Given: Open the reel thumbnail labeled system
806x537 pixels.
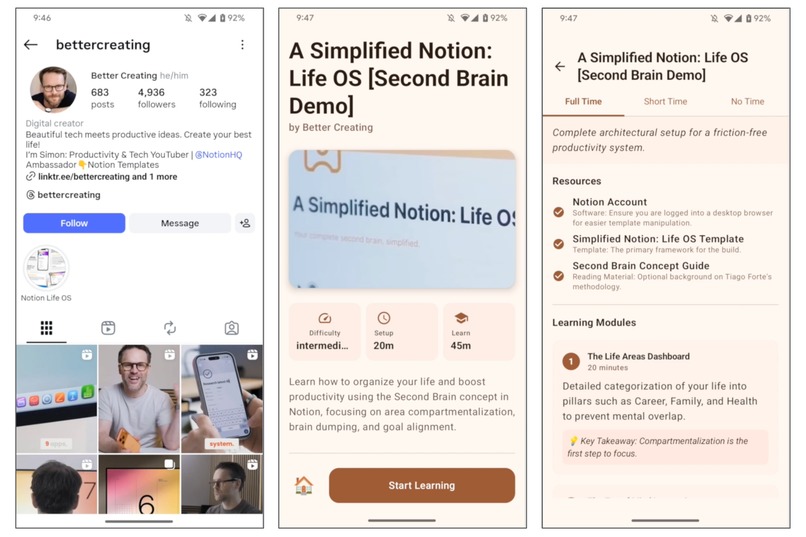Looking at the screenshot, I should pos(222,399).
